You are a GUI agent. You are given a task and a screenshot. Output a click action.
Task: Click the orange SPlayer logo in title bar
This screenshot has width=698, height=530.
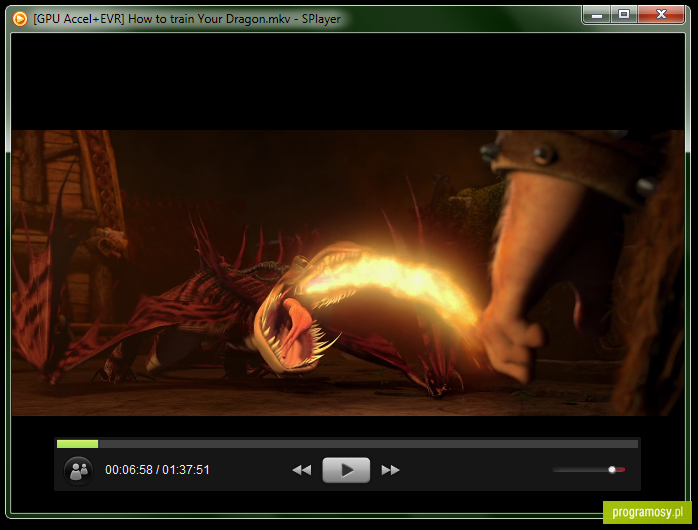[20, 19]
